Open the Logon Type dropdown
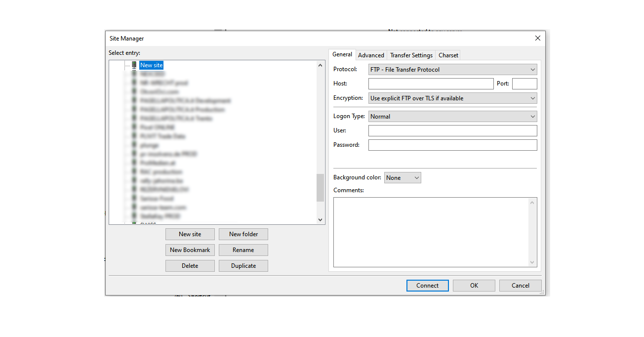This screenshot has width=644, height=337. pyautogui.click(x=452, y=117)
